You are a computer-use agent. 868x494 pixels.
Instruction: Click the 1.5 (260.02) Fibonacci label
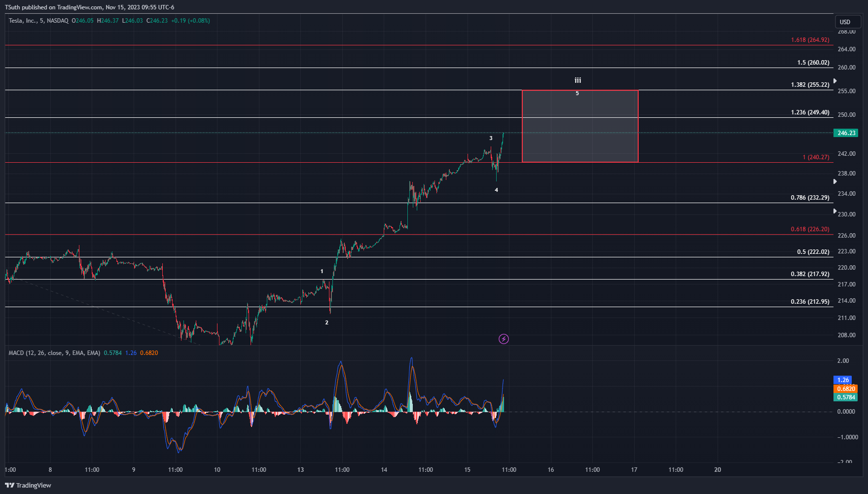(813, 63)
